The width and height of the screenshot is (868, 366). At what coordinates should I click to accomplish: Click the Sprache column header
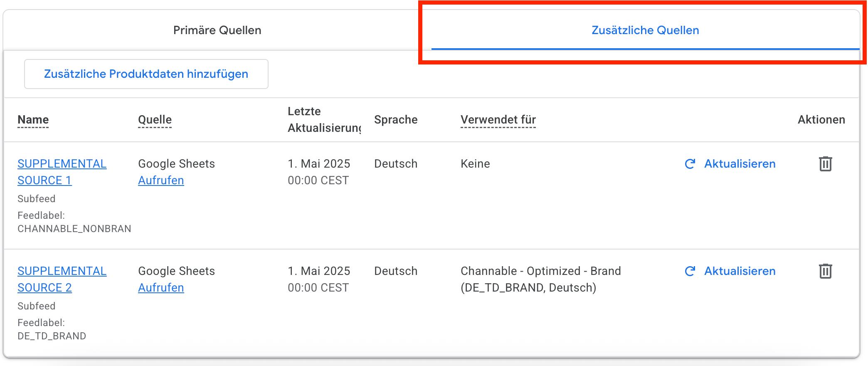click(x=395, y=120)
